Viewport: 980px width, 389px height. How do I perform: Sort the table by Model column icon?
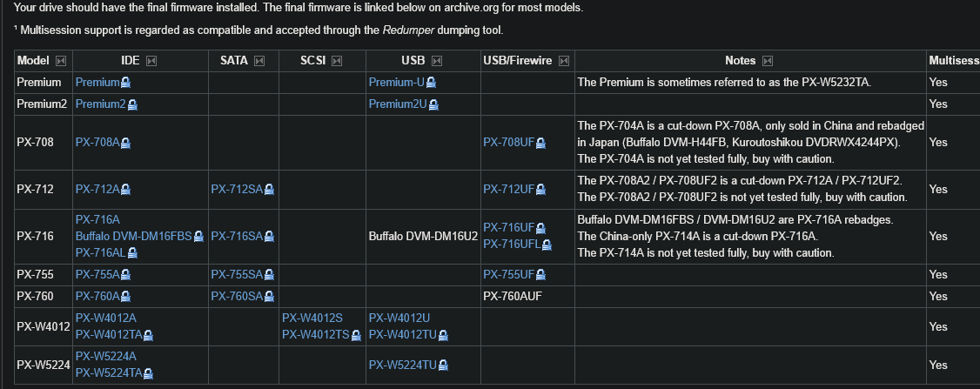tap(61, 61)
